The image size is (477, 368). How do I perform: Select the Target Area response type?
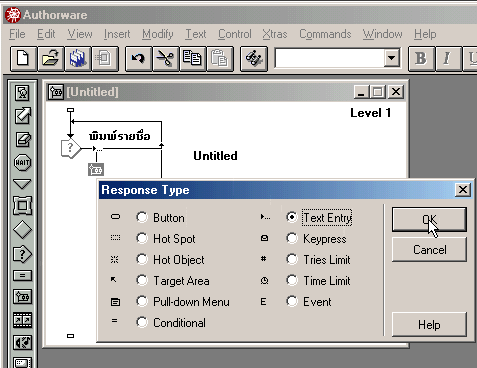pos(142,280)
